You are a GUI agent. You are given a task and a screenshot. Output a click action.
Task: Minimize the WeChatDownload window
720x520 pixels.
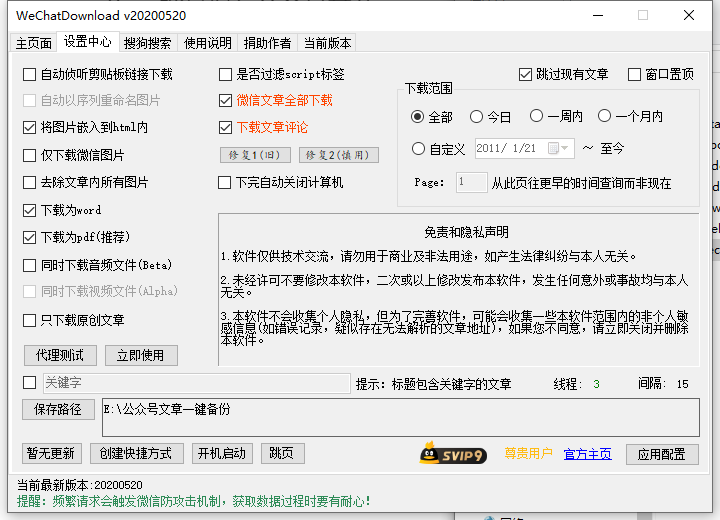click(598, 15)
